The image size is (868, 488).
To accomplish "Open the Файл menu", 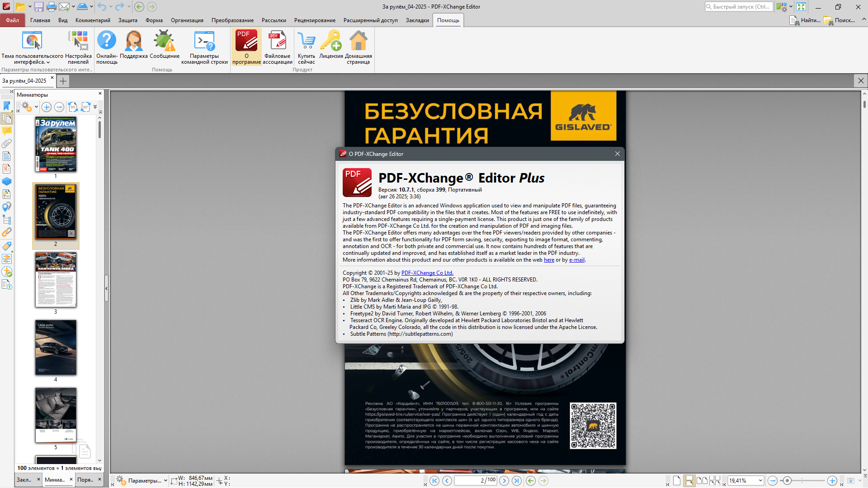I will 12,20.
